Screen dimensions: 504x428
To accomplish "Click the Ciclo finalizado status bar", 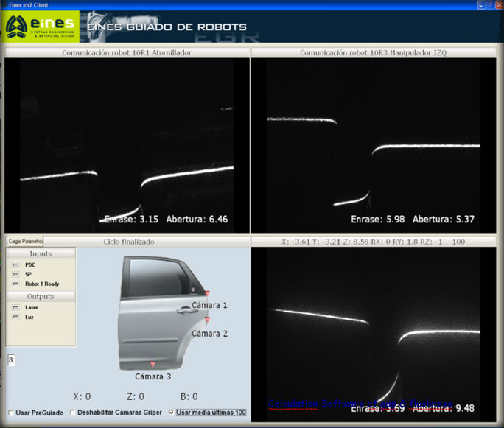I will click(146, 241).
